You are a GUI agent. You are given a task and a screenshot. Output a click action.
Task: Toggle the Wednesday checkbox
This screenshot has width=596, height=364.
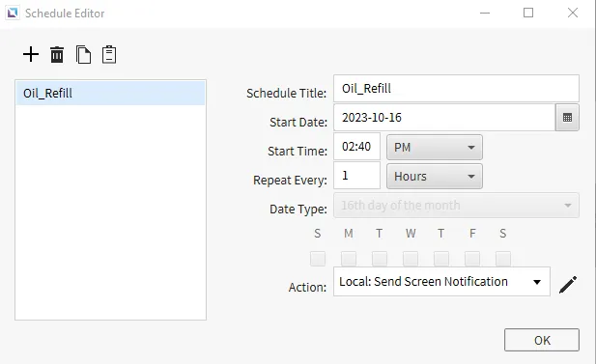411,259
